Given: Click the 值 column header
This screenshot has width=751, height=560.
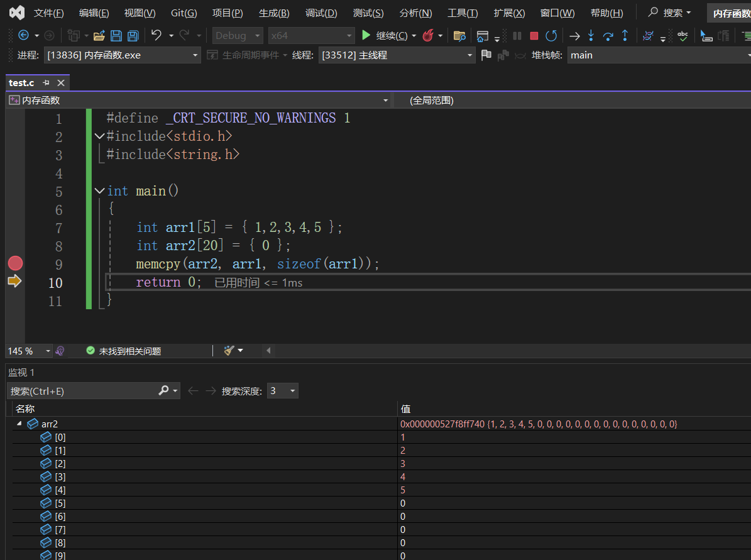Looking at the screenshot, I should coord(406,409).
